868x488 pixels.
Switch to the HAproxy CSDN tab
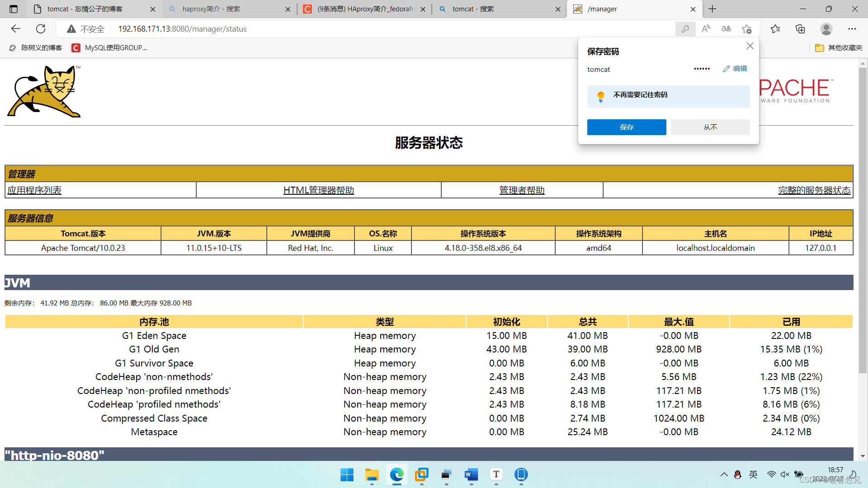click(365, 9)
